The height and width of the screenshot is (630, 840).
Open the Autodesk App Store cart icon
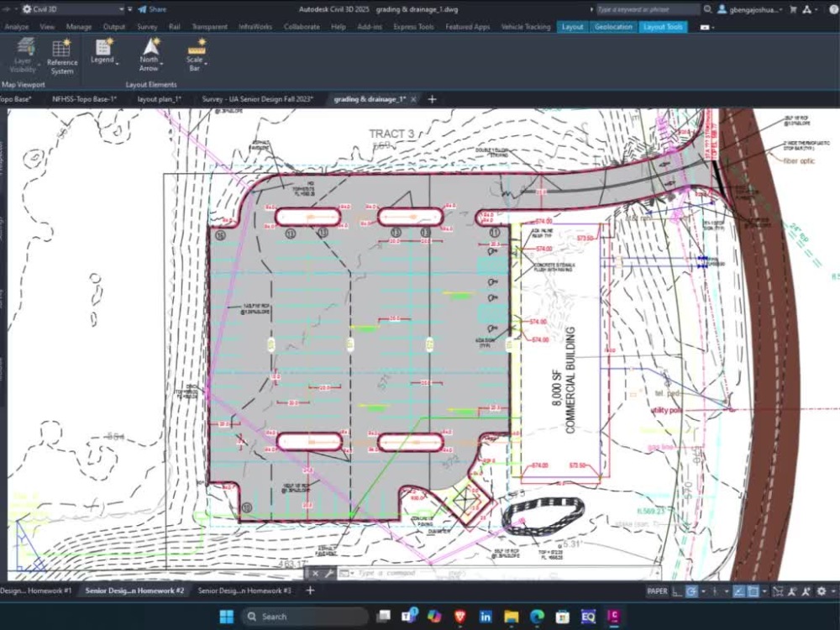[793, 9]
